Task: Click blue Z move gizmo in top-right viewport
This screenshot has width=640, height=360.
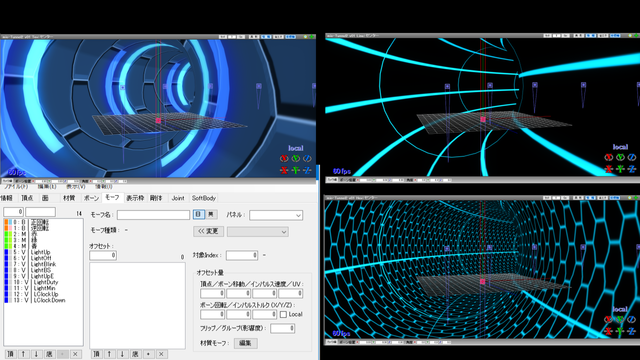Action: click(632, 169)
